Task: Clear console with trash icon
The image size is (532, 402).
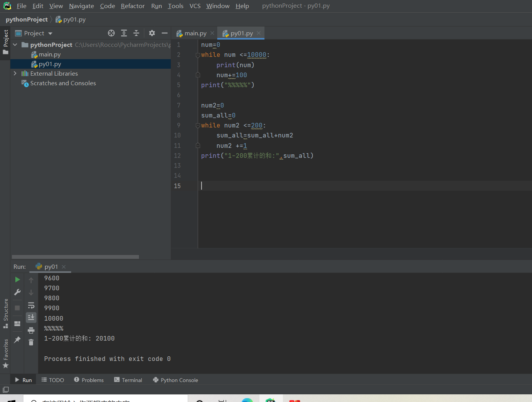Action: pyautogui.click(x=31, y=342)
